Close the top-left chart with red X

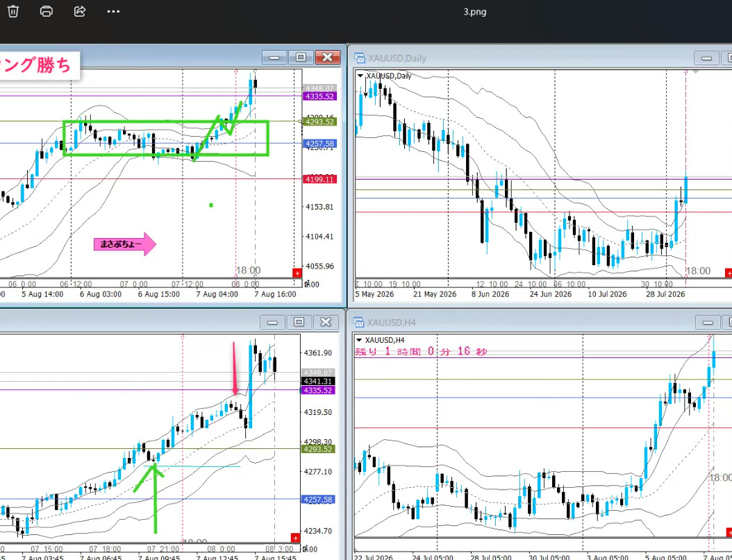pyautogui.click(x=328, y=58)
